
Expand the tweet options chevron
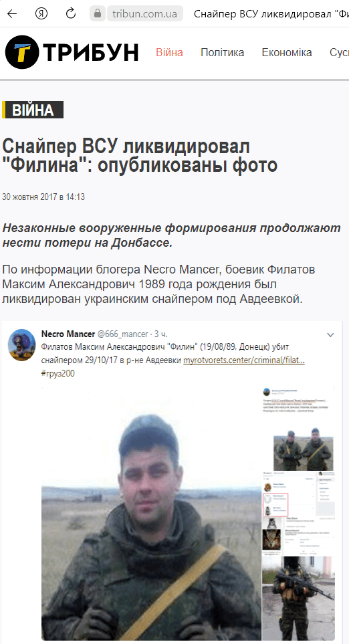(x=330, y=335)
